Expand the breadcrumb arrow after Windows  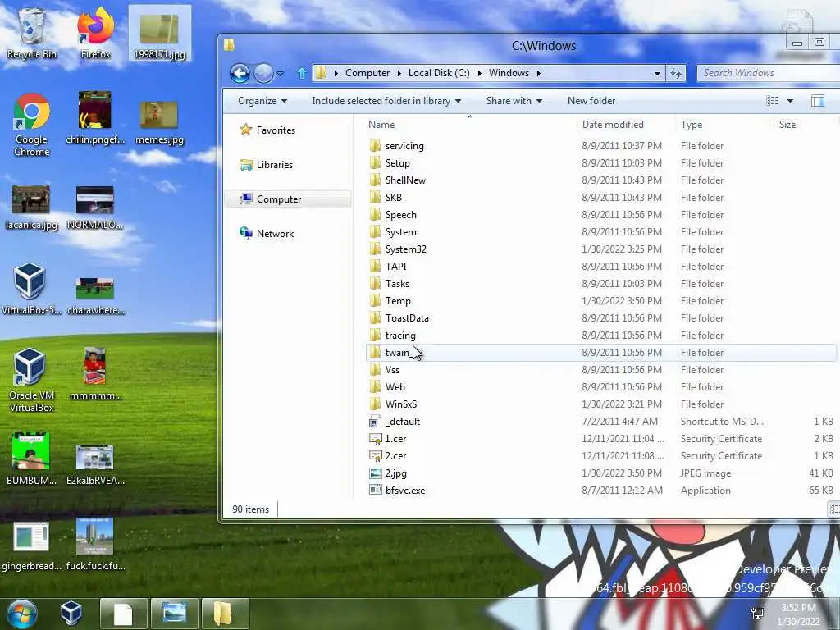pos(538,73)
